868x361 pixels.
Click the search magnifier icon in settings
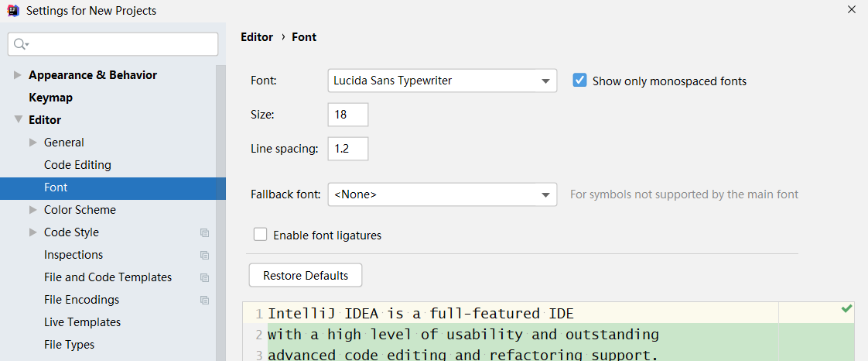click(x=21, y=44)
